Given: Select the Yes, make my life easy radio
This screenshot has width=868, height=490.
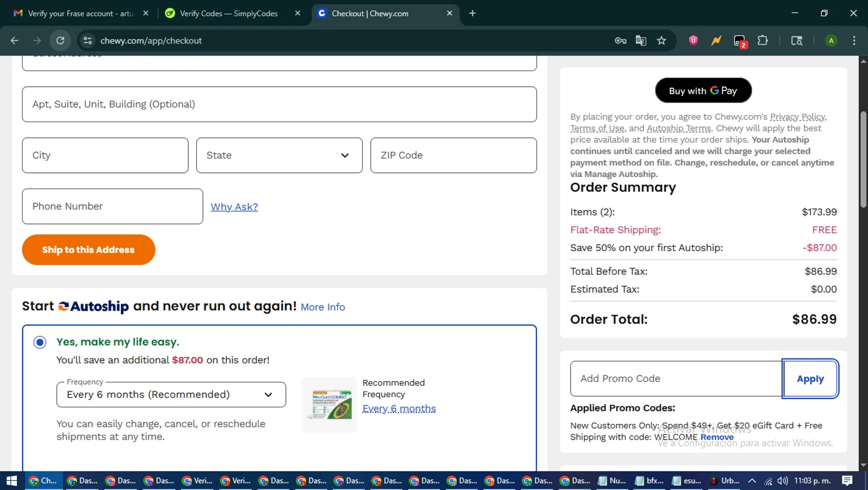Looking at the screenshot, I should point(40,342).
